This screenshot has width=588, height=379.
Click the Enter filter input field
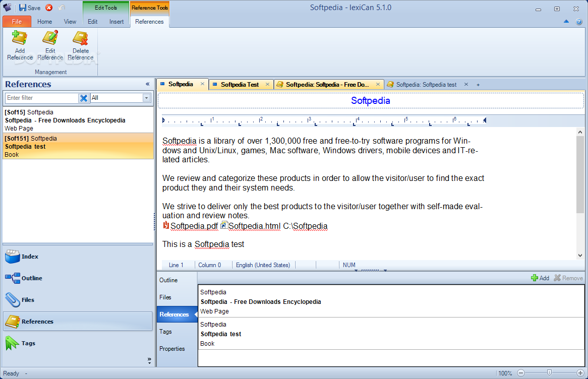click(x=42, y=98)
